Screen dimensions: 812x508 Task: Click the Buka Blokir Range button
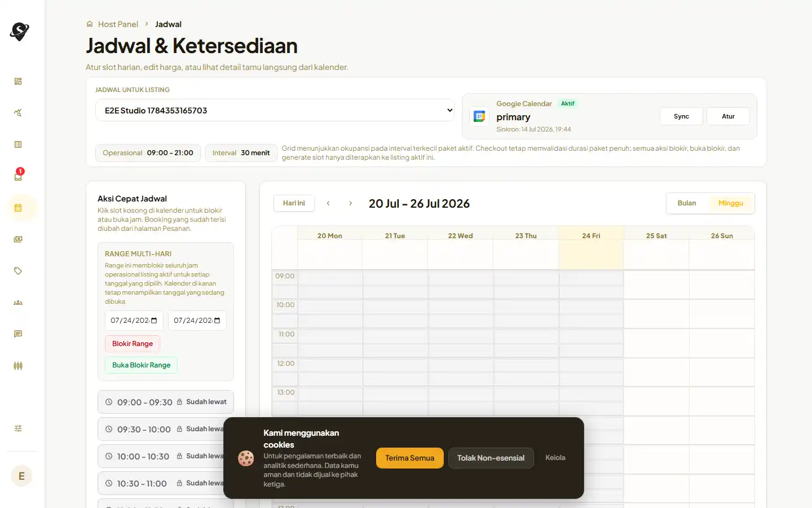[x=141, y=365]
